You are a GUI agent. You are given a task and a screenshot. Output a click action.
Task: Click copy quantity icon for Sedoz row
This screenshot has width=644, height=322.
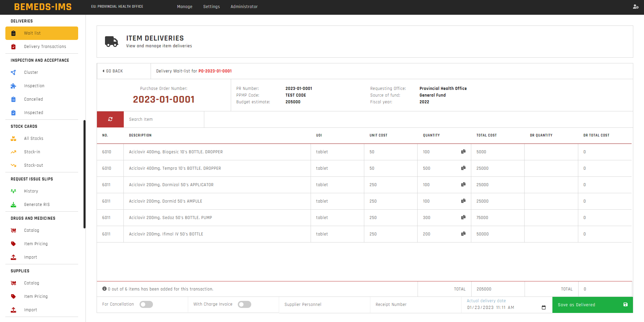[x=463, y=217]
